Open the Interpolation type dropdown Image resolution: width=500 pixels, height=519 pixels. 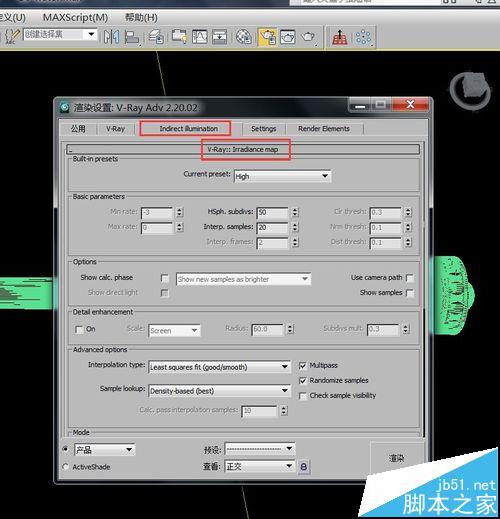point(219,367)
